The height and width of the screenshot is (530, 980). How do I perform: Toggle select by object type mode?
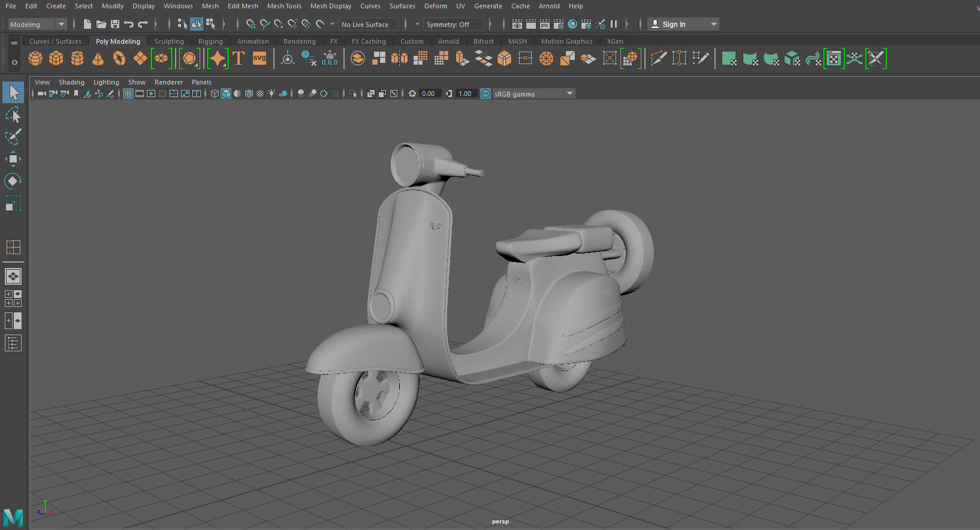click(197, 24)
